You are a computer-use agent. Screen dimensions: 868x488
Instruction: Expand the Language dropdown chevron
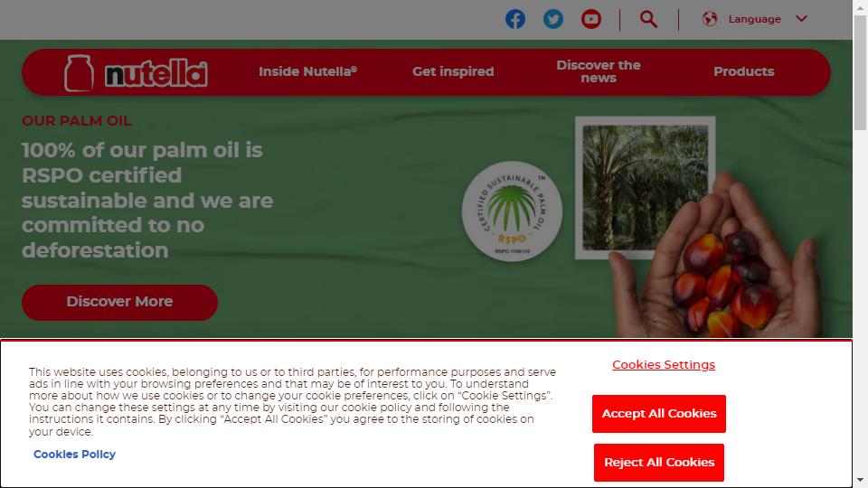pos(801,19)
